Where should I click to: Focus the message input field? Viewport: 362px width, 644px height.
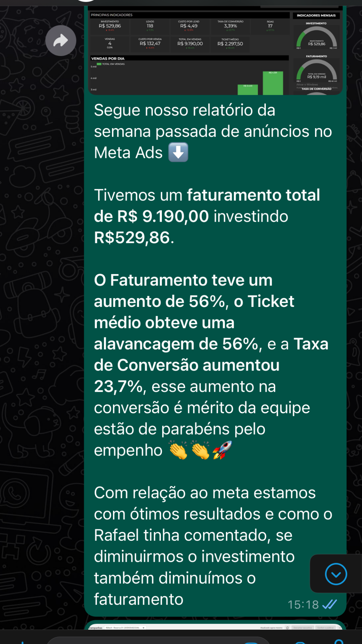[158, 640]
